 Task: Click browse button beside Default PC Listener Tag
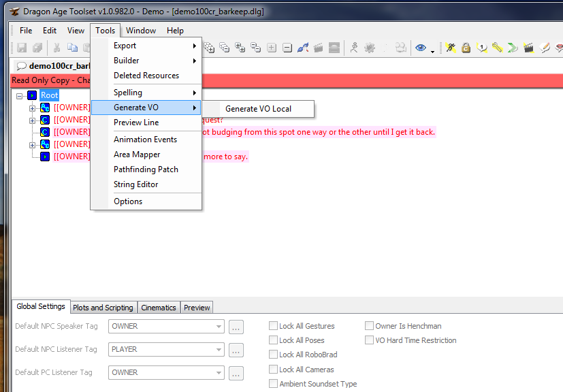pos(236,373)
